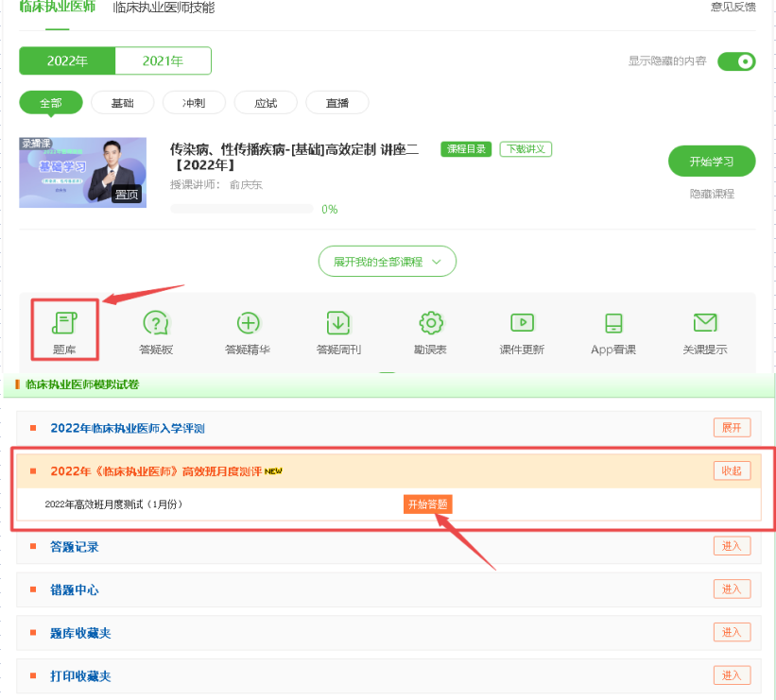Open the 答疑周刊 download icon

(x=338, y=323)
